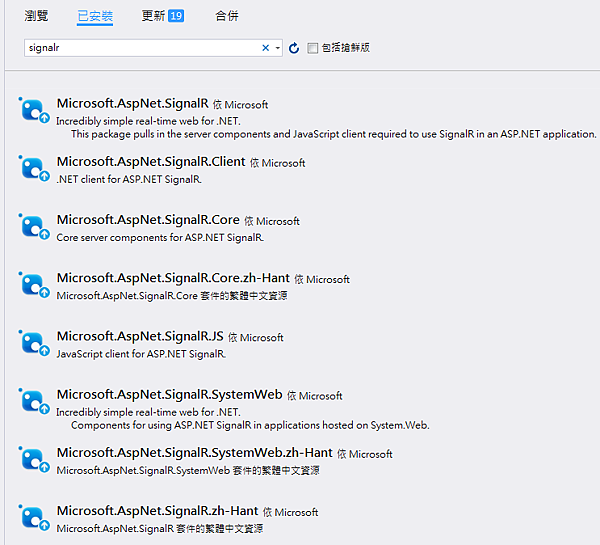Open the 合併 (Consolidate) tab
Viewport: 600px width, 545px height.
point(227,16)
